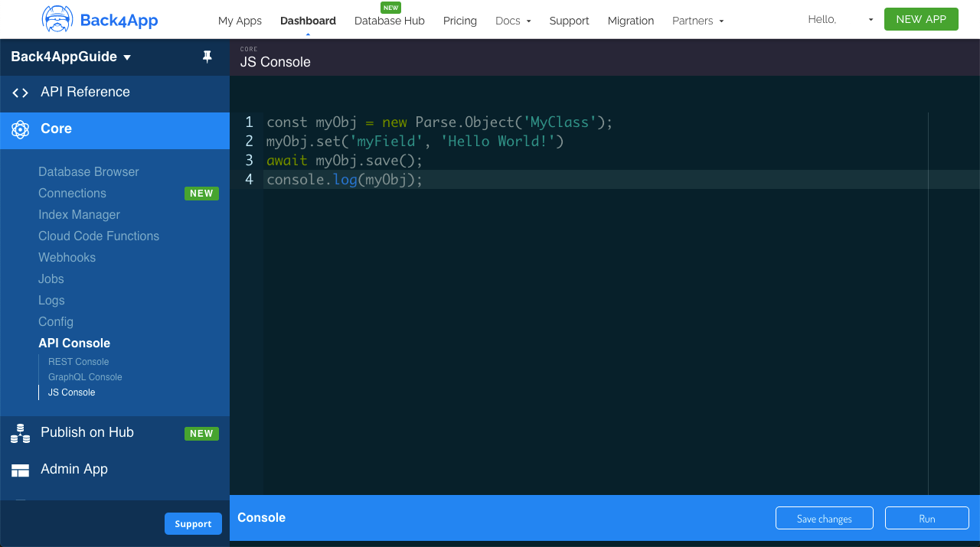980x547 pixels.
Task: Click line 2 of the code editor
Action: pos(413,141)
